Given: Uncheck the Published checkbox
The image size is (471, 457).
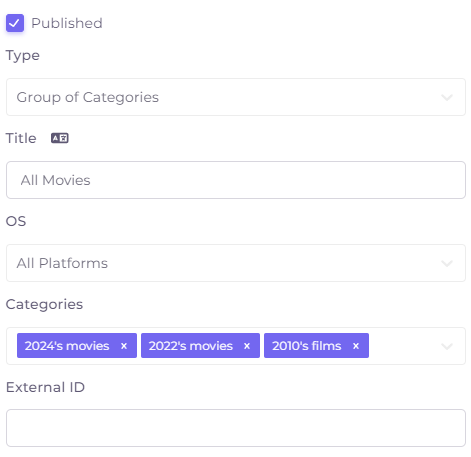Looking at the screenshot, I should click(15, 23).
